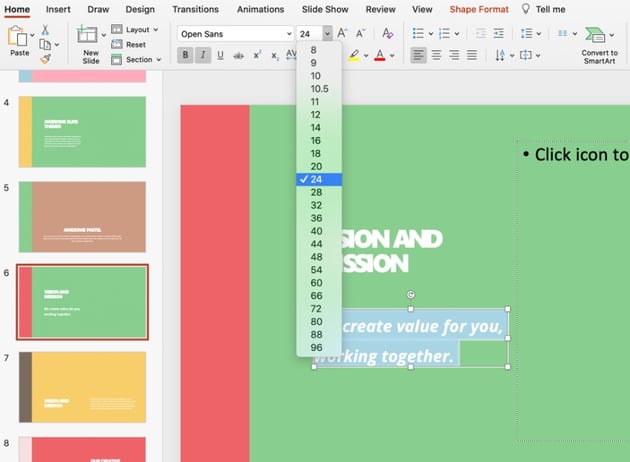
Task: Apply superscript formatting
Action: point(257,55)
